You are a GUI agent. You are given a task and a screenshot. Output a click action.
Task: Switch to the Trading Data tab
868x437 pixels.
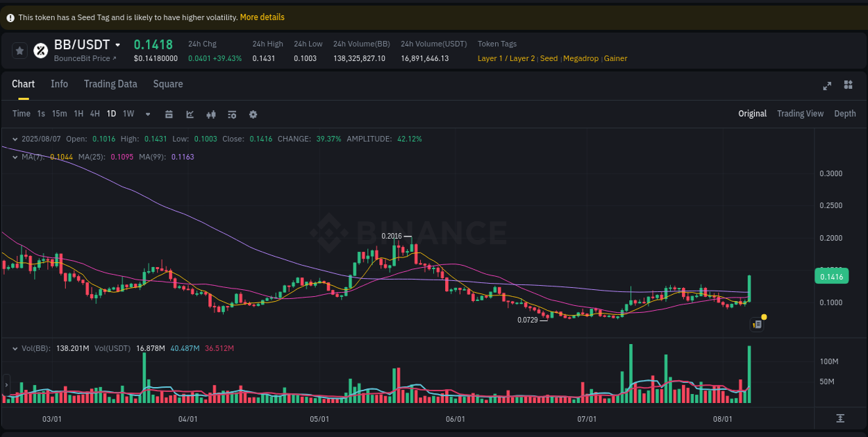110,84
